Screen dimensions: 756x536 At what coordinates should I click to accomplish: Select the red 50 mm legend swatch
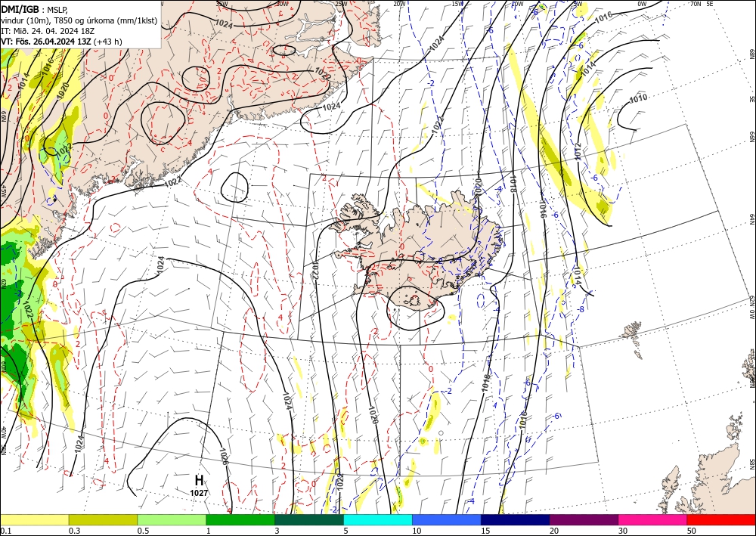tap(721, 519)
